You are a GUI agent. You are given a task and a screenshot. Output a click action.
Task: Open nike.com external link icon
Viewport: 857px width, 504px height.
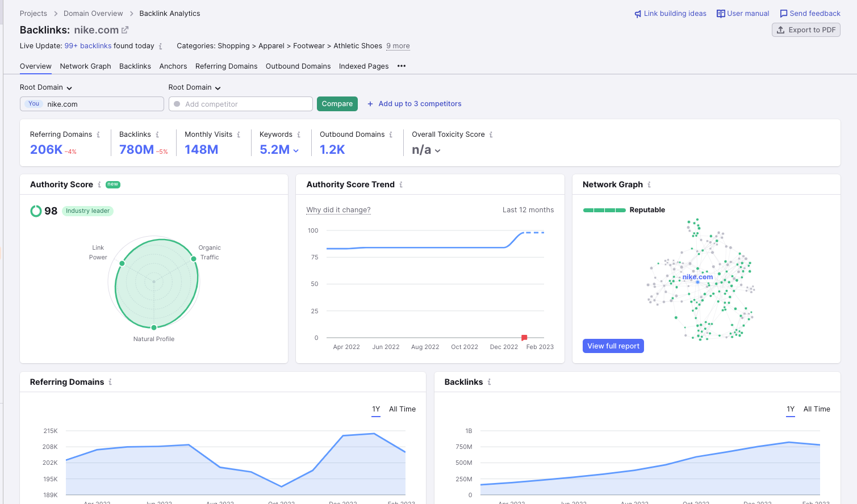point(125,30)
